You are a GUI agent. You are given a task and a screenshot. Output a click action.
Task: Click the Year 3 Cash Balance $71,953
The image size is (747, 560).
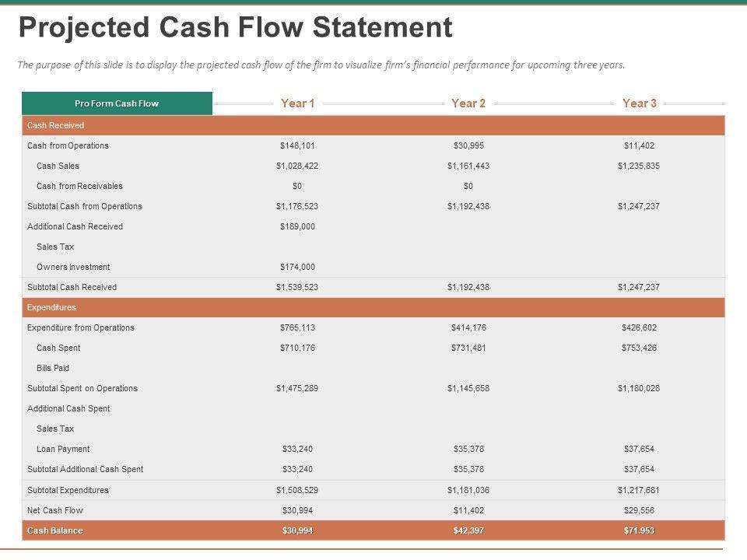(x=639, y=530)
